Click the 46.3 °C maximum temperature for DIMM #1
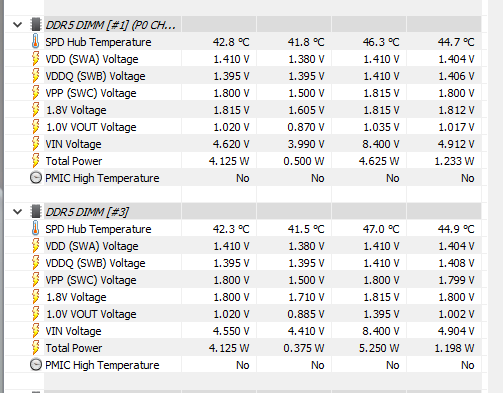The height and width of the screenshot is (393, 503). (381, 42)
